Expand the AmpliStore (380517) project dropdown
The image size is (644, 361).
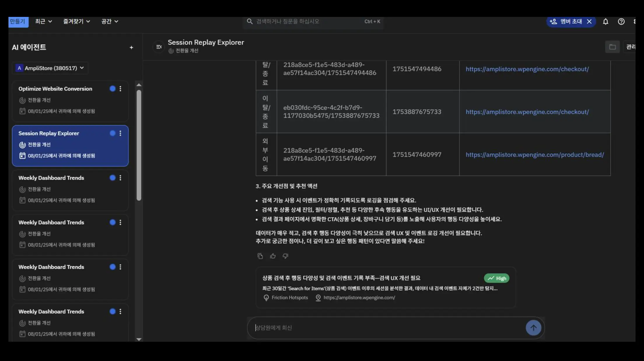(50, 68)
